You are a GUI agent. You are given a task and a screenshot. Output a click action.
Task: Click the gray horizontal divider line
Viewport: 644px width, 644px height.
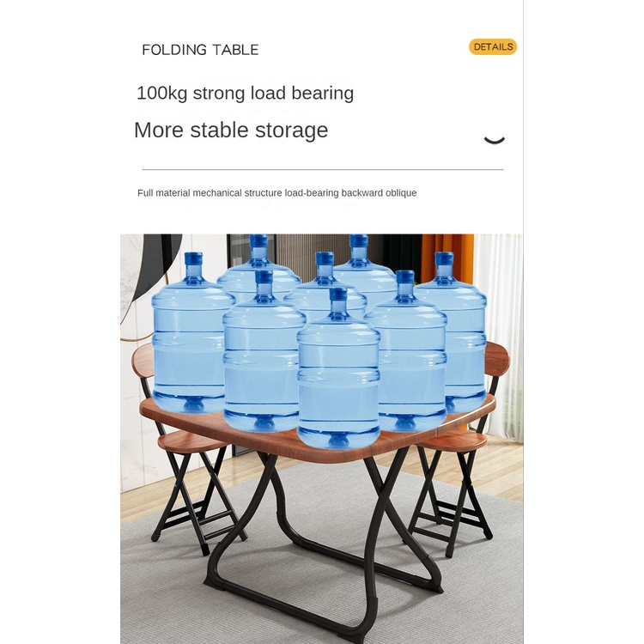pyautogui.click(x=322, y=169)
